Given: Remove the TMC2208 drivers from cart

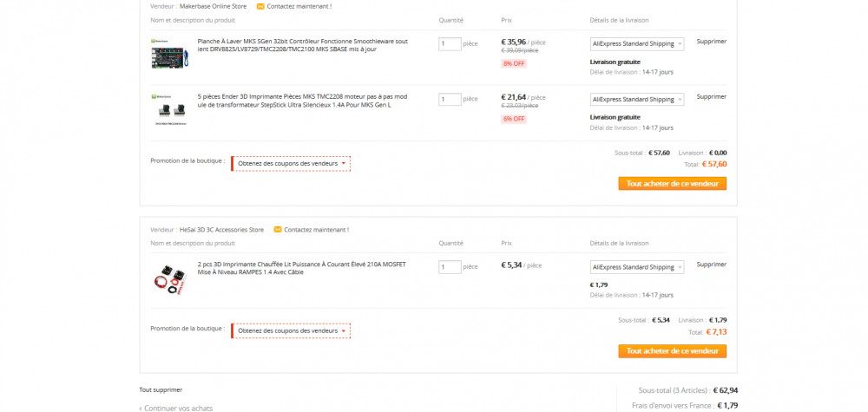Looking at the screenshot, I should 711,96.
